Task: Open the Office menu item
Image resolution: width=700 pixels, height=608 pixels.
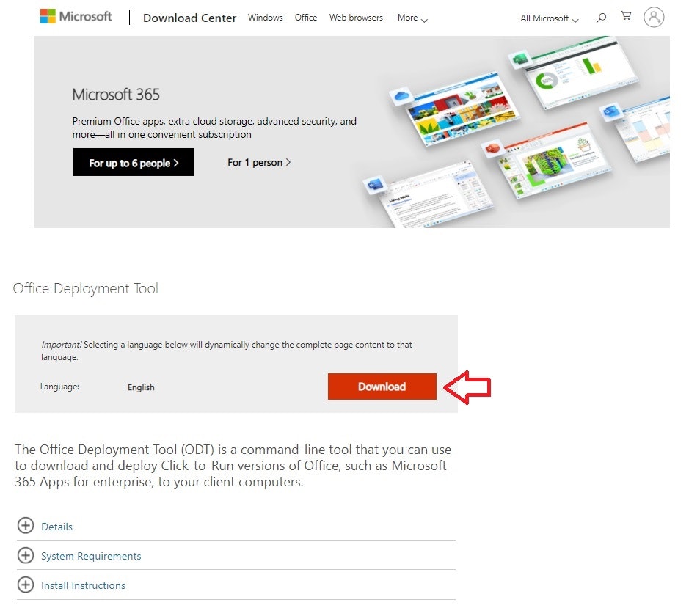Action: [x=306, y=18]
